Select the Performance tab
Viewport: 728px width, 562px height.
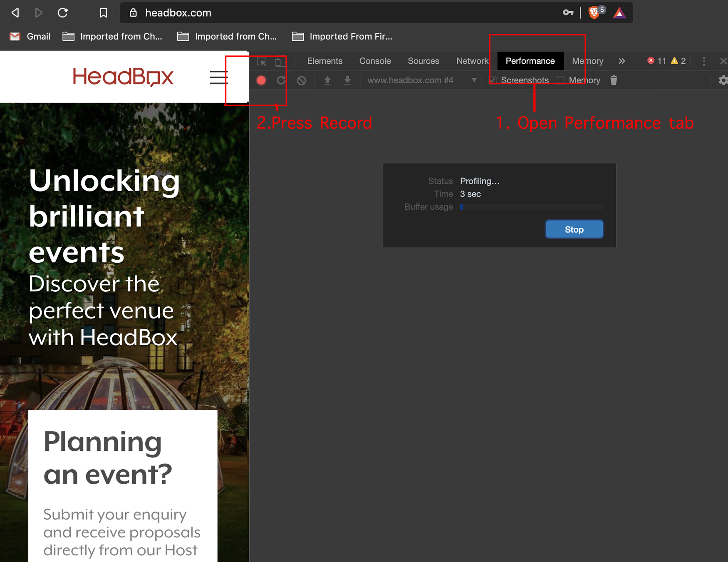pyautogui.click(x=530, y=61)
